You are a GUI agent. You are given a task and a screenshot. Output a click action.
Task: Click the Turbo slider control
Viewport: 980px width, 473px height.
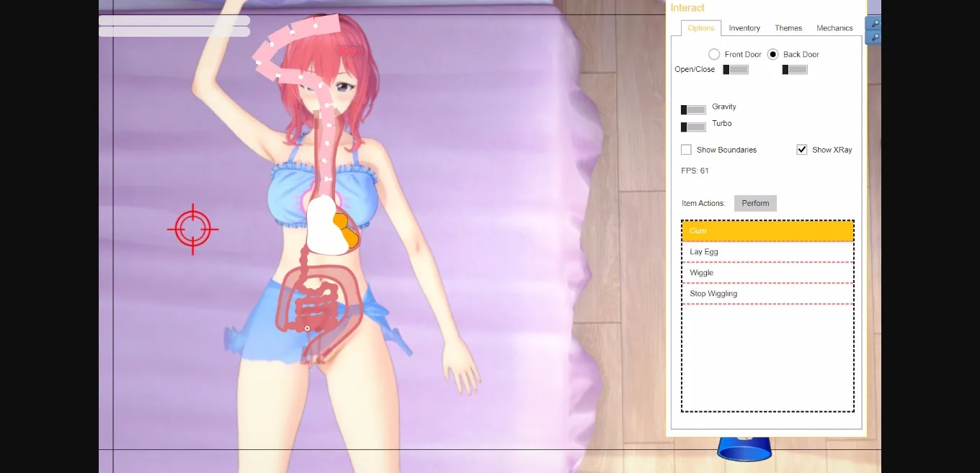692,126
